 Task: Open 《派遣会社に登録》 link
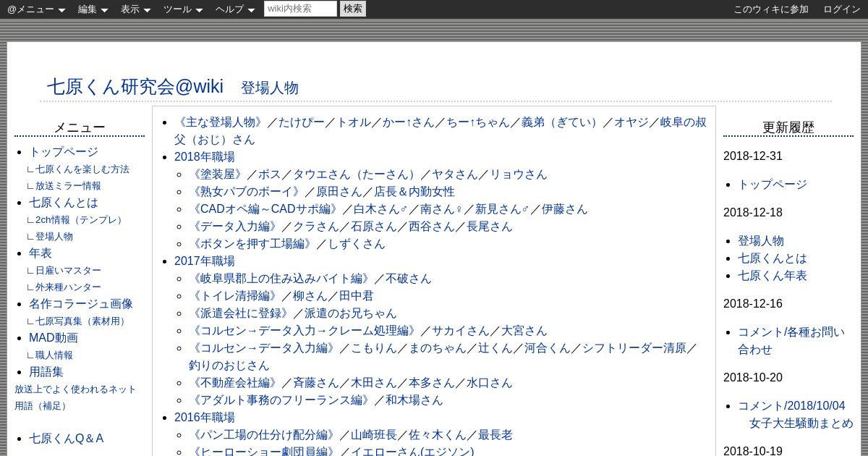click(x=241, y=313)
